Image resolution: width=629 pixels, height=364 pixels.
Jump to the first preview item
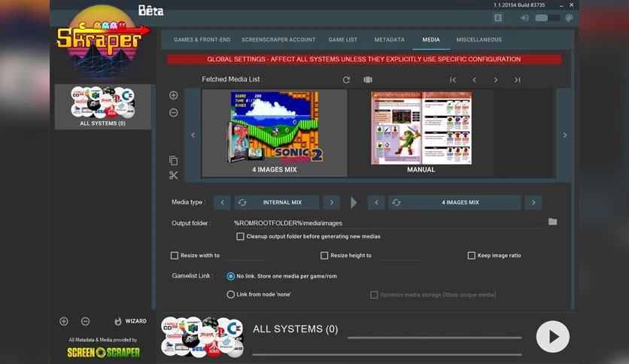(453, 80)
